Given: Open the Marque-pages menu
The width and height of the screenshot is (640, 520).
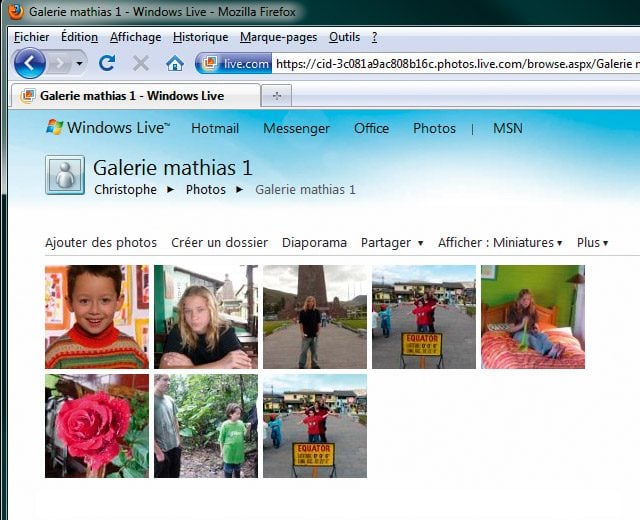Looking at the screenshot, I should pos(278,37).
